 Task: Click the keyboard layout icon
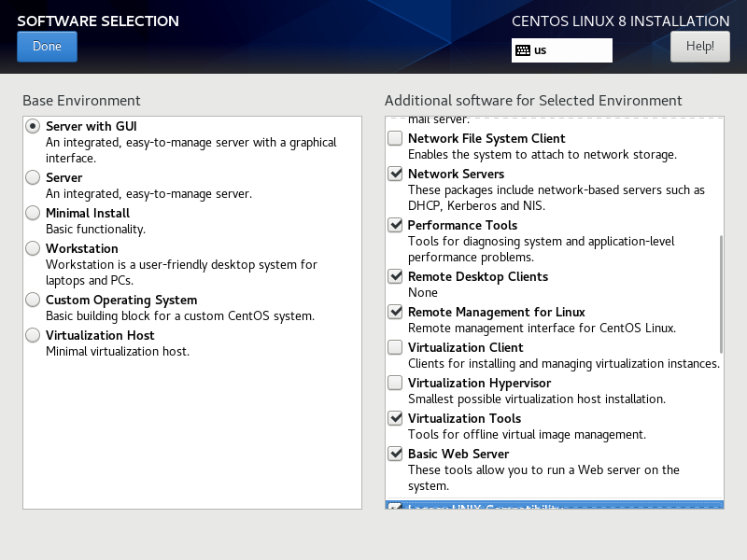(523, 50)
